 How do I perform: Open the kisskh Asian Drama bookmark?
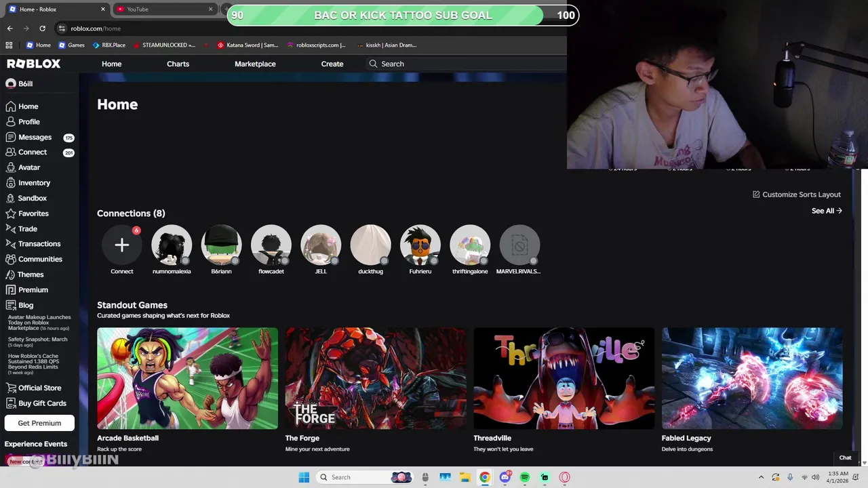tap(386, 45)
